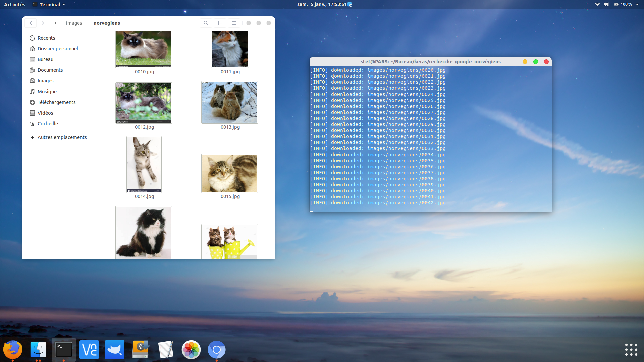
Task: Click the path bar left scroll arrow
Action: point(56,23)
